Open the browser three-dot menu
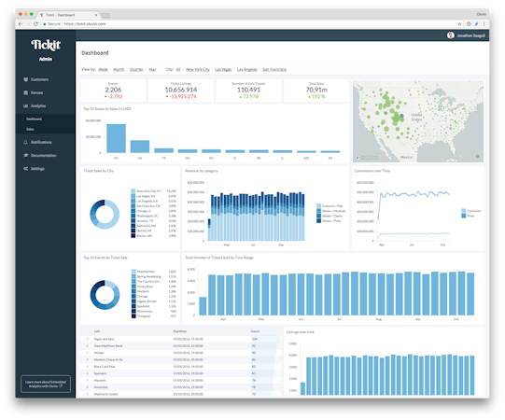The image size is (505, 420). coord(484,24)
